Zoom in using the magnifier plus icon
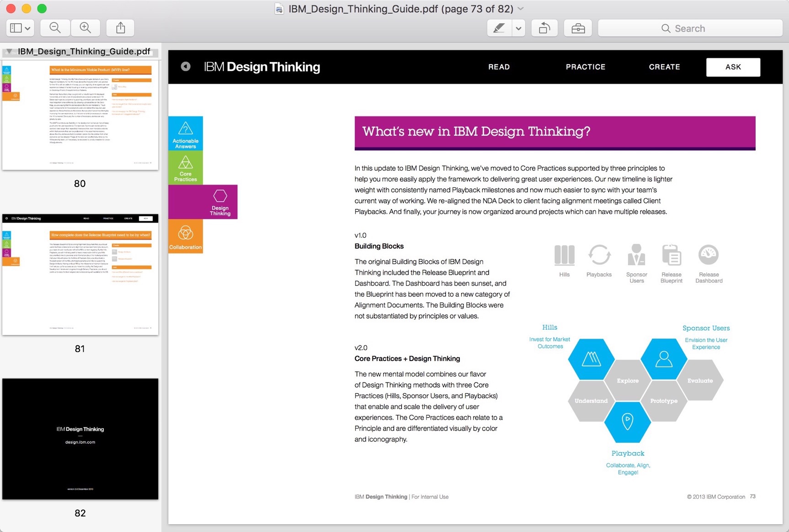Image resolution: width=789 pixels, height=532 pixels. pos(85,28)
